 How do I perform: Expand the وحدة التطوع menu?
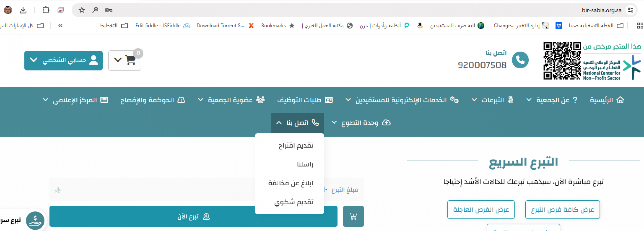pyautogui.click(x=361, y=123)
